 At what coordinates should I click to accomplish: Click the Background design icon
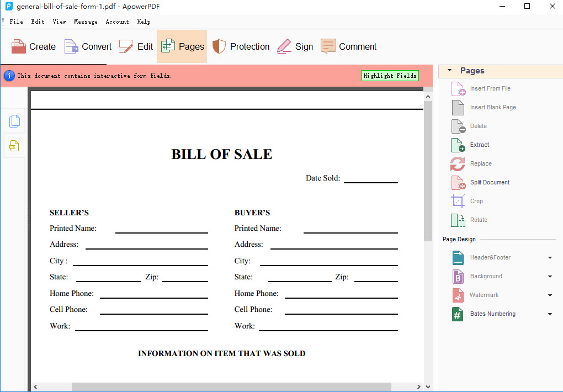point(458,276)
